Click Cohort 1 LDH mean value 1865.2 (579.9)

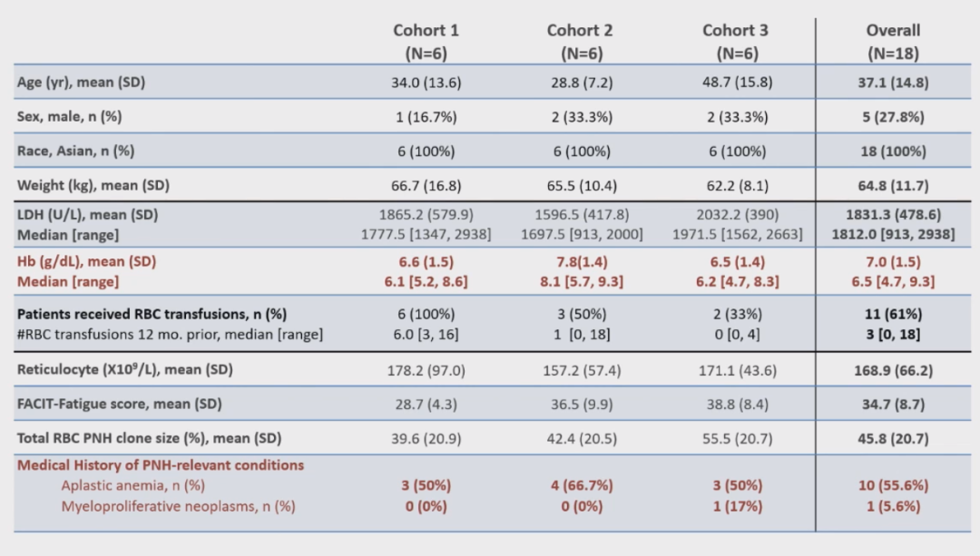426,215
